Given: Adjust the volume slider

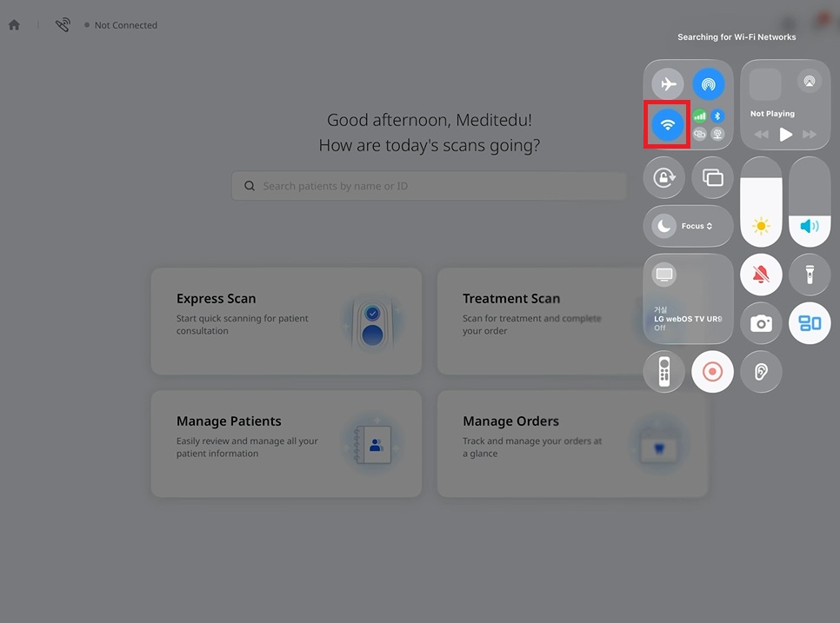Looking at the screenshot, I should tap(810, 202).
